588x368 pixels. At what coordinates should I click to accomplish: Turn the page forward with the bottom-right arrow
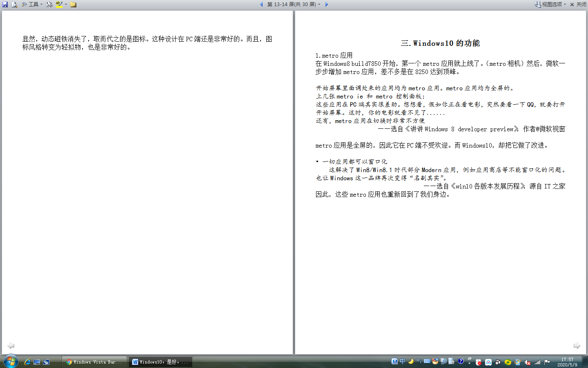[x=577, y=346]
